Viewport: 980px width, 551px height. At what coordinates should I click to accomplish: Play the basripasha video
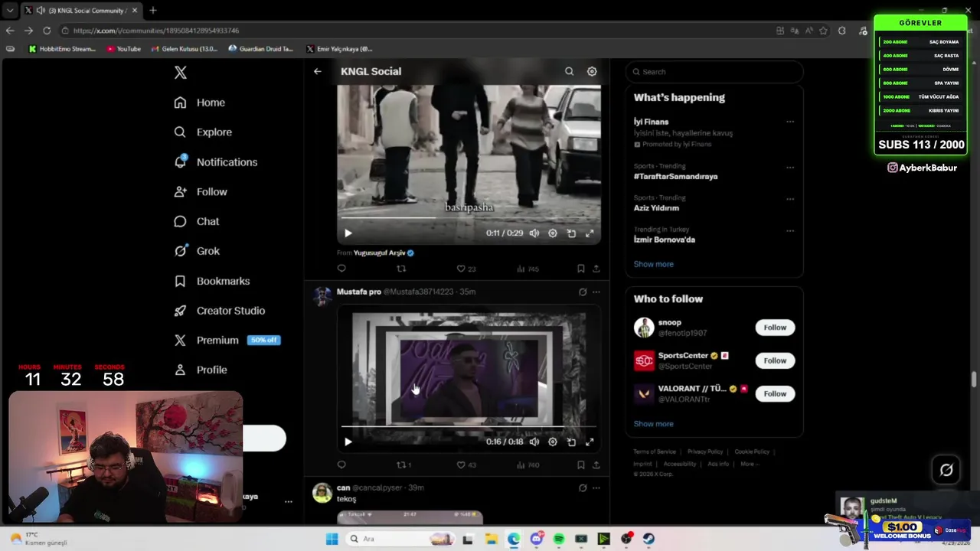pos(348,233)
